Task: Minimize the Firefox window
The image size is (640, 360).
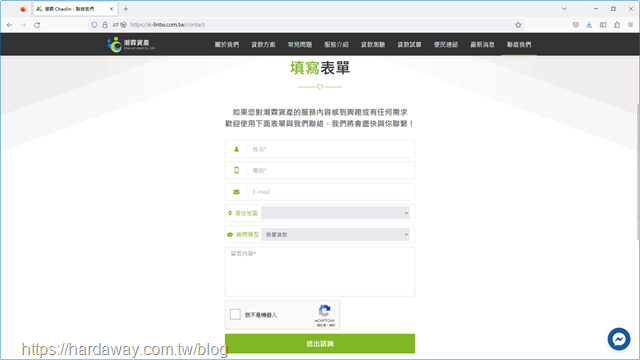Action: click(596, 9)
